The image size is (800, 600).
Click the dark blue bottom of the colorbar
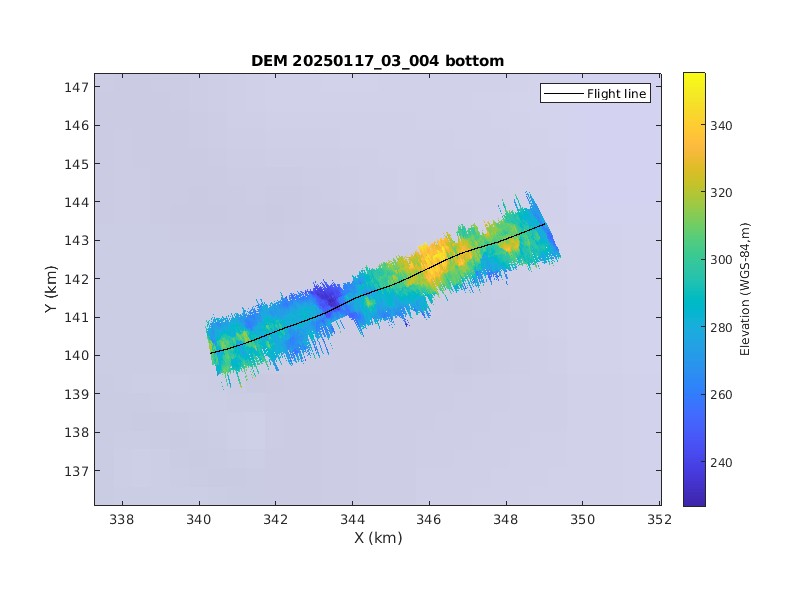[694, 501]
